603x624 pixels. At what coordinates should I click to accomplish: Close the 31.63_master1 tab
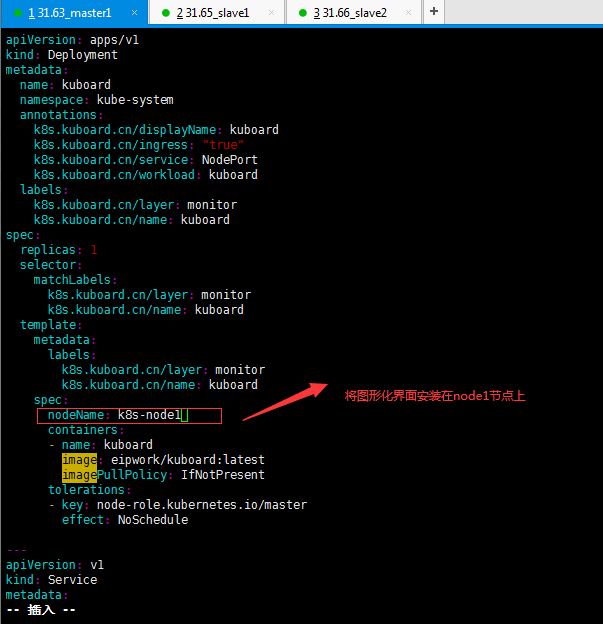135,13
